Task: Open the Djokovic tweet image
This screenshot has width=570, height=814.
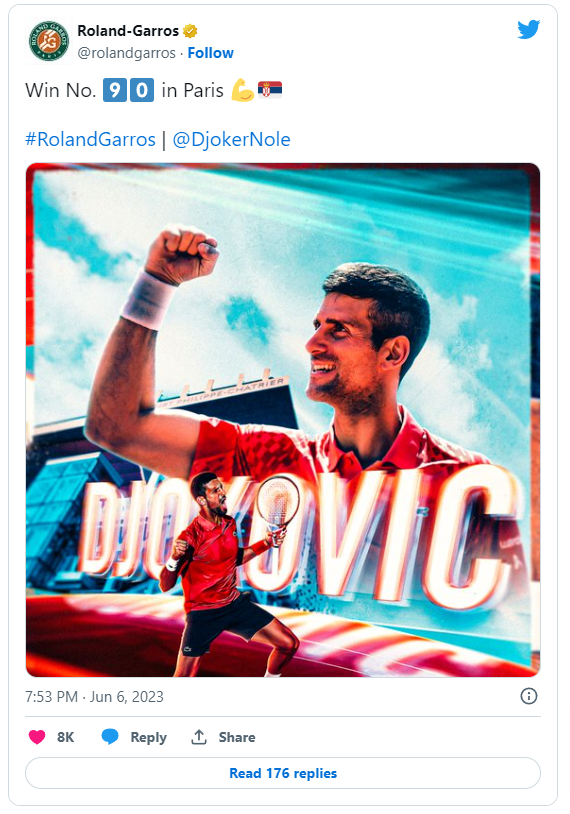Action: pyautogui.click(x=283, y=420)
